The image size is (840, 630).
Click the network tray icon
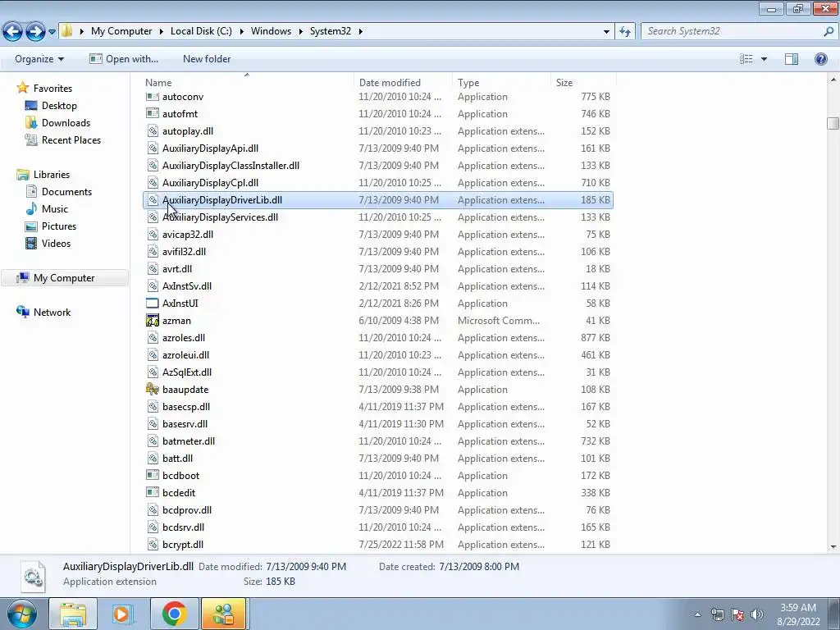coord(717,614)
